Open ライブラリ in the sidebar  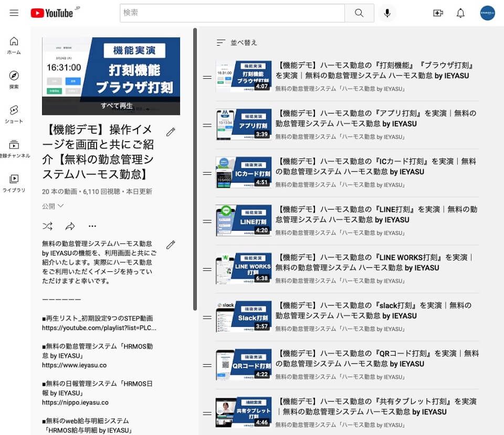[x=14, y=183]
